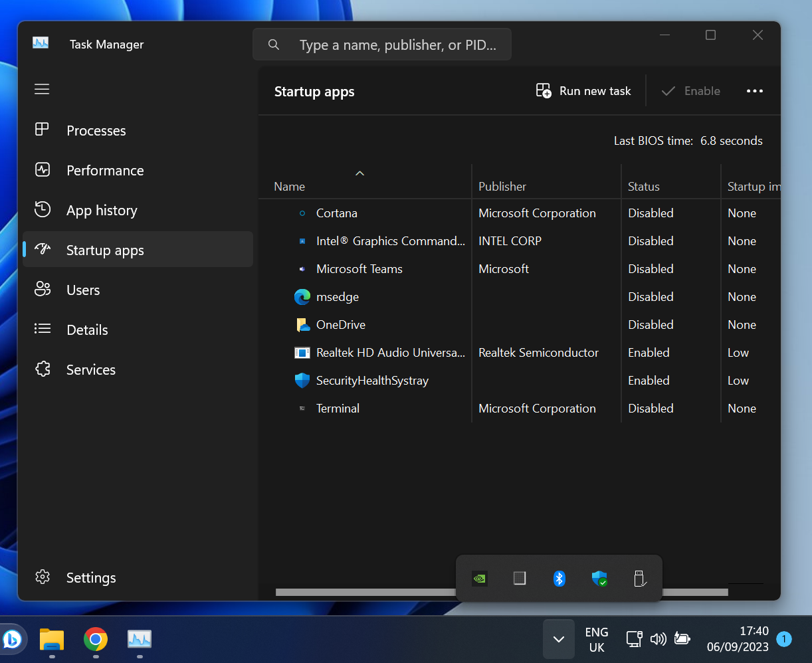Click the volume speaker tray icon
The height and width of the screenshot is (663, 812).
(x=658, y=639)
